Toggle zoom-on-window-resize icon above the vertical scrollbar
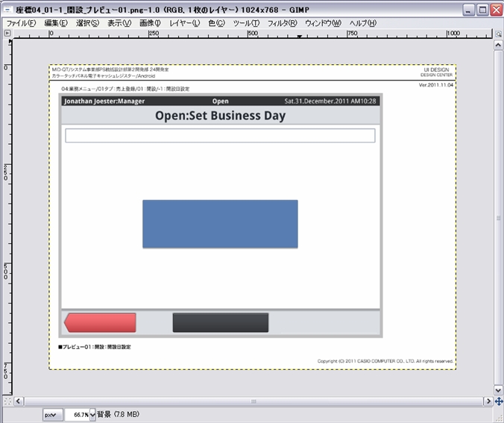 point(499,34)
